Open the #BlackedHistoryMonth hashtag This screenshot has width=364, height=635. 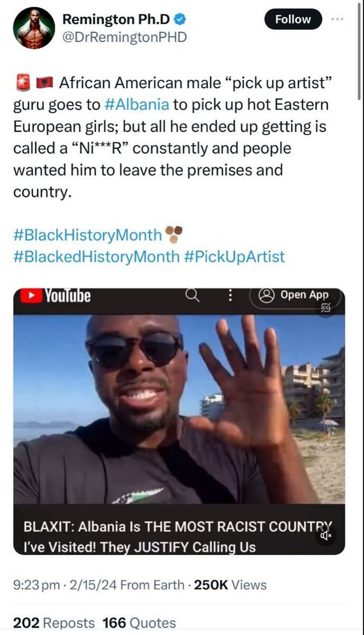[96, 257]
